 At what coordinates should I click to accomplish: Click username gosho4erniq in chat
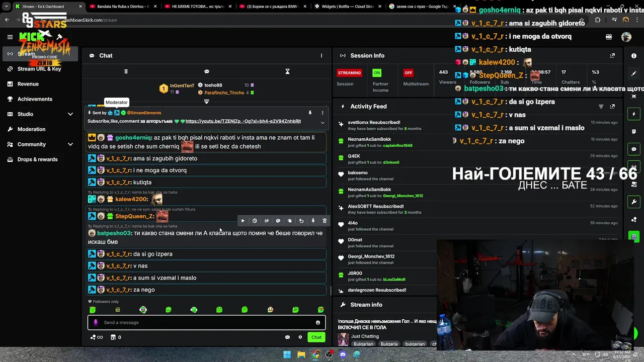pyautogui.click(x=133, y=138)
